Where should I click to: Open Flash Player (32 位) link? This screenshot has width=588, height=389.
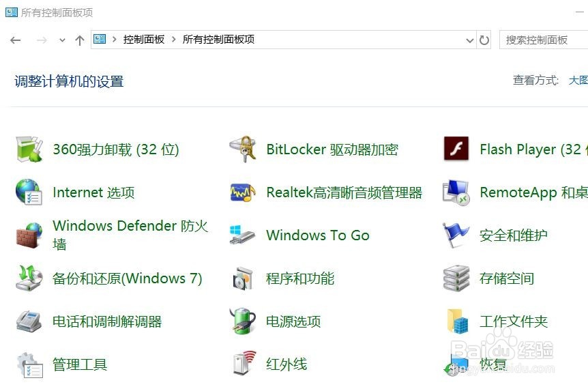(534, 149)
